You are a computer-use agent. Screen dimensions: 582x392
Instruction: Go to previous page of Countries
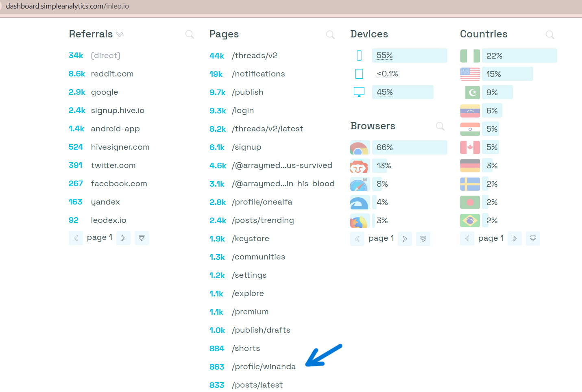tap(467, 239)
